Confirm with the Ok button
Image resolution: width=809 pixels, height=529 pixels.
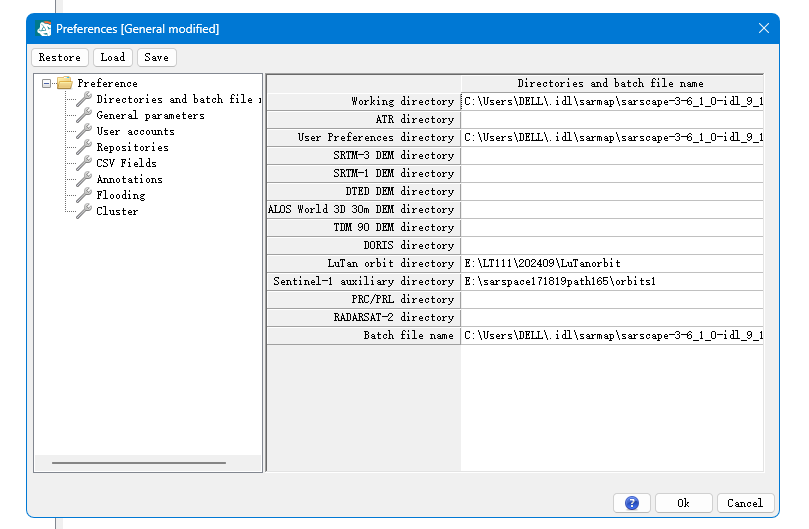(684, 503)
